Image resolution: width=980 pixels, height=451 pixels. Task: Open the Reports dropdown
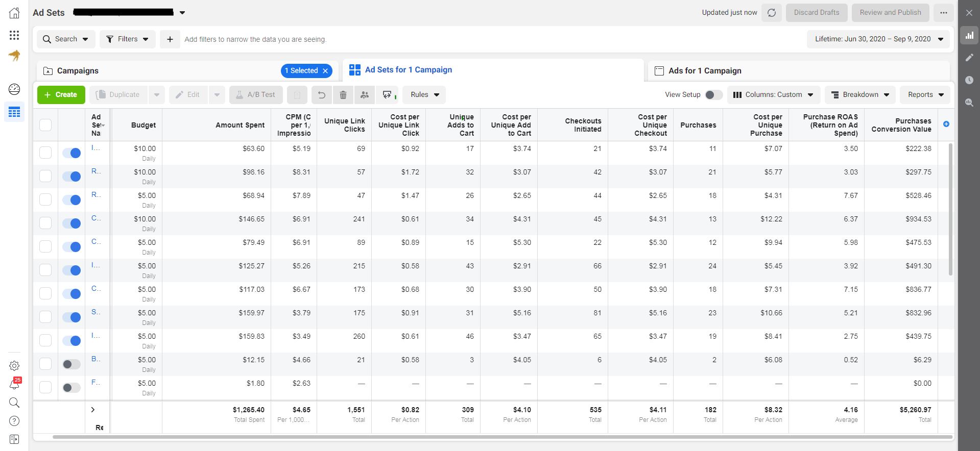925,95
